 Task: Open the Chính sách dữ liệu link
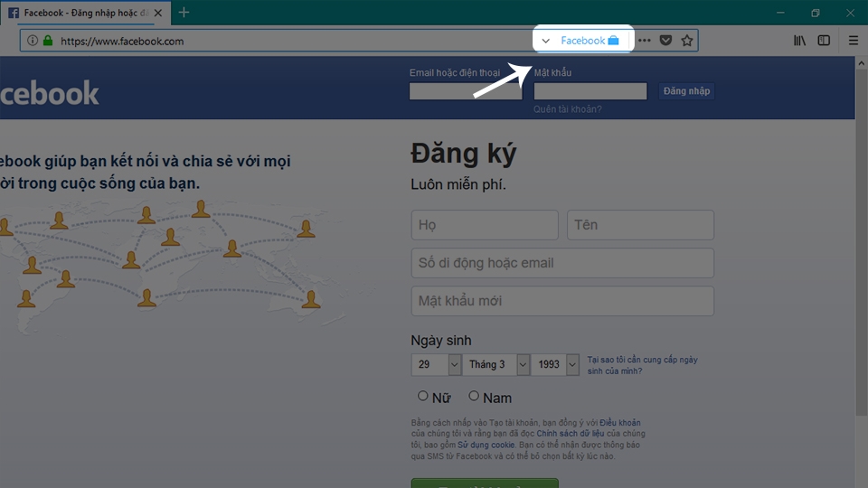[571, 434]
